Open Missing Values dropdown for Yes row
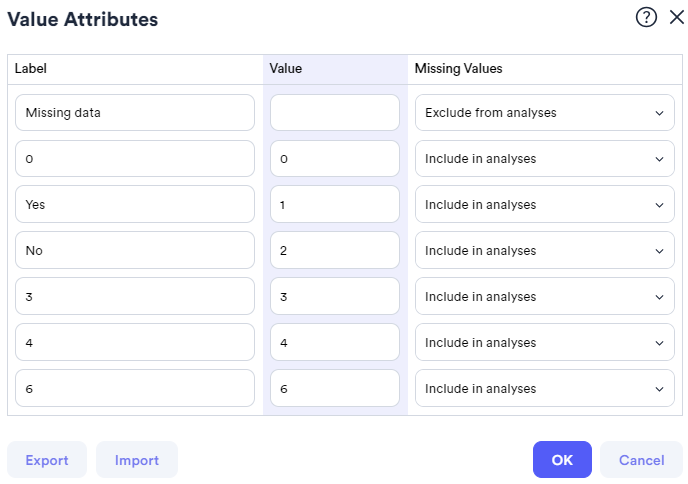The height and width of the screenshot is (484, 688). tap(544, 205)
